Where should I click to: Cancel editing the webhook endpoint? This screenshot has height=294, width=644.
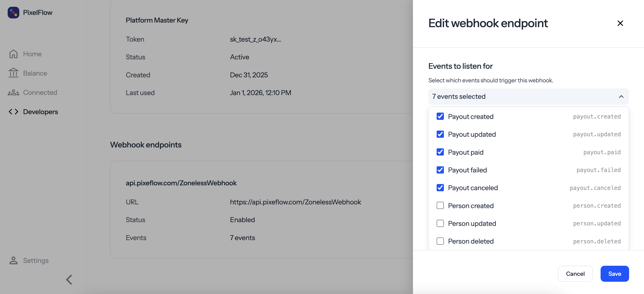575,274
